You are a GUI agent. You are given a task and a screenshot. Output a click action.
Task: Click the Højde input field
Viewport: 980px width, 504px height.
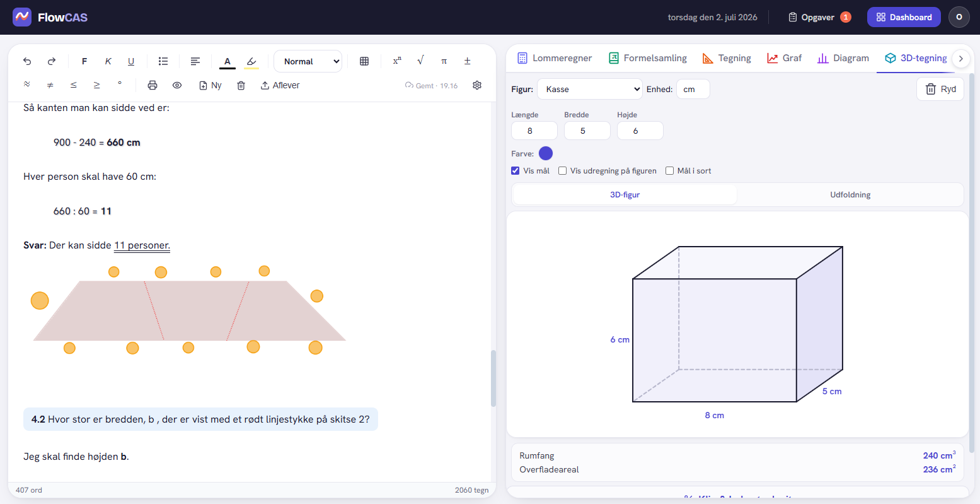coord(640,131)
